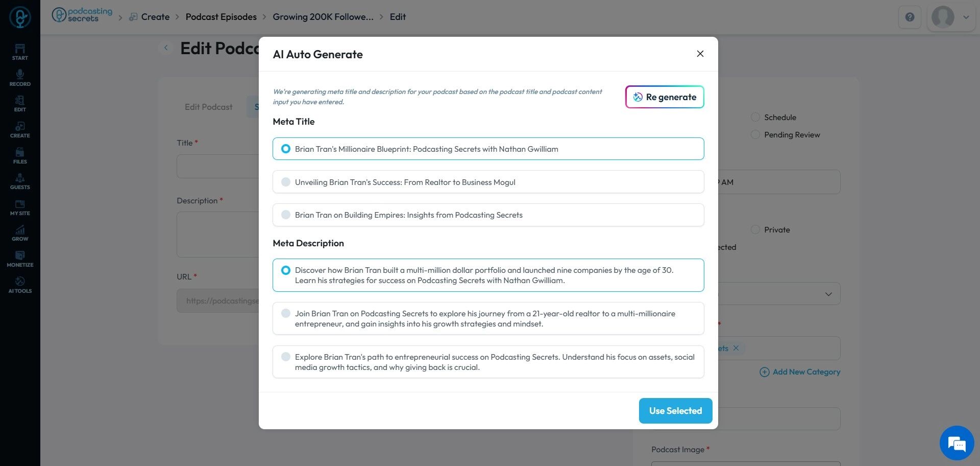Click the Use Selected button
This screenshot has height=466, width=980.
(x=675, y=411)
